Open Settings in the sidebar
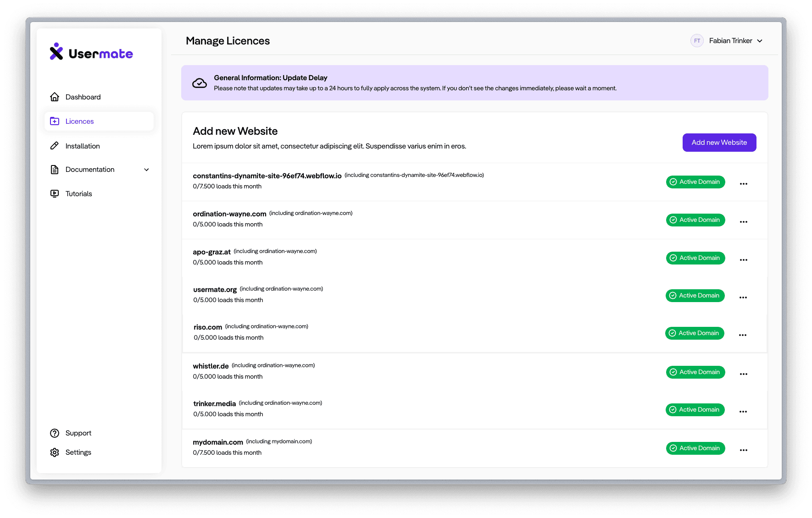This screenshot has height=518, width=812. 78,452
